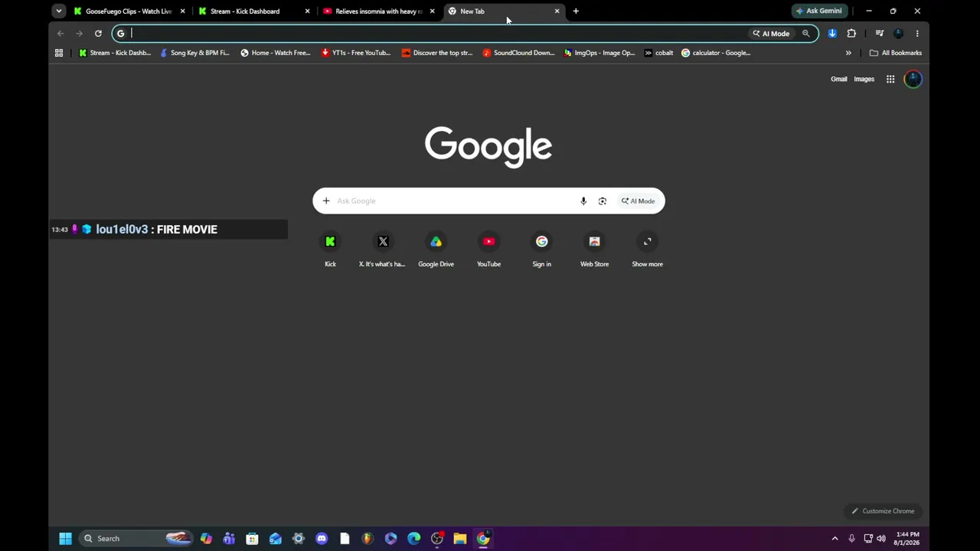Open the X shortcut tile
980x551 pixels.
[x=383, y=250]
